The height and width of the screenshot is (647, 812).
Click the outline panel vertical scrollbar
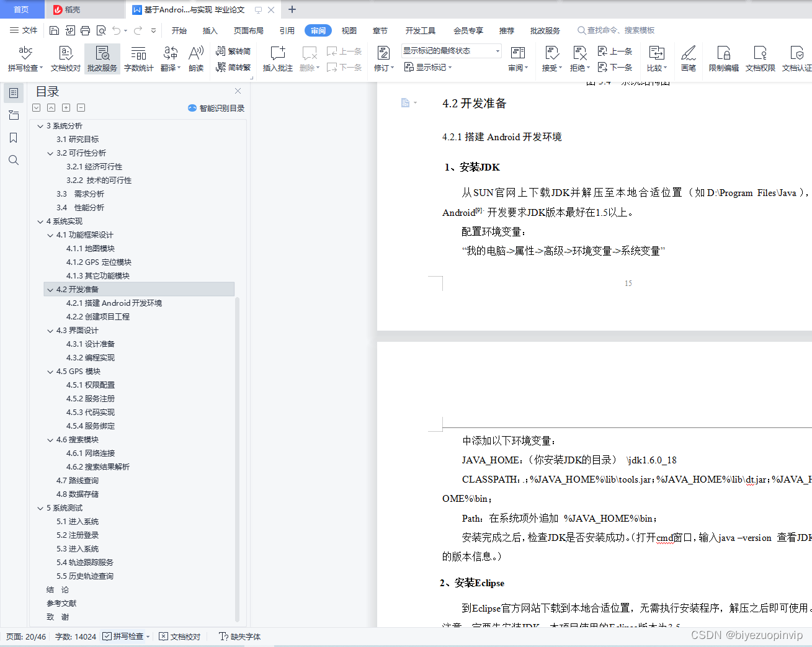(x=237, y=459)
